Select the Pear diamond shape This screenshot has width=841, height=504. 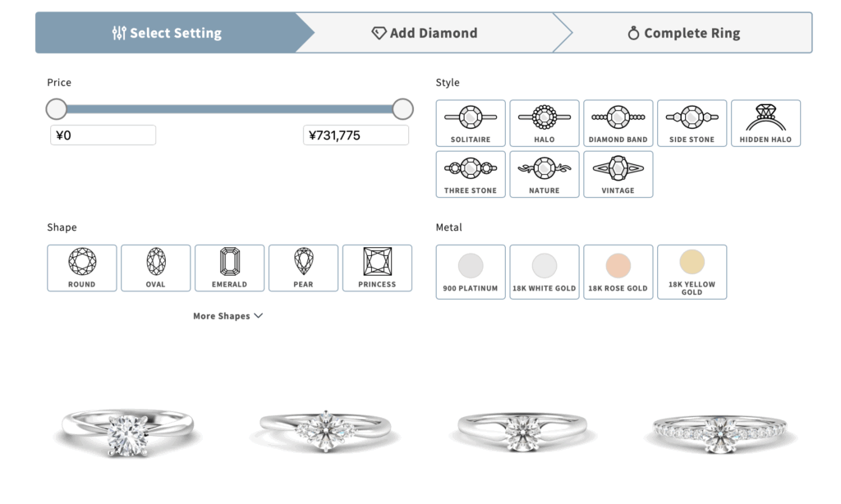click(x=303, y=268)
